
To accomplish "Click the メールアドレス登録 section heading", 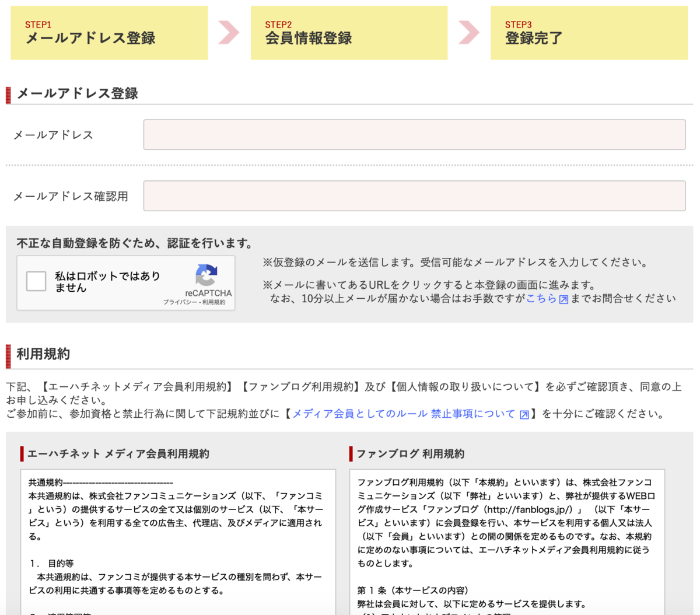I will click(77, 93).
